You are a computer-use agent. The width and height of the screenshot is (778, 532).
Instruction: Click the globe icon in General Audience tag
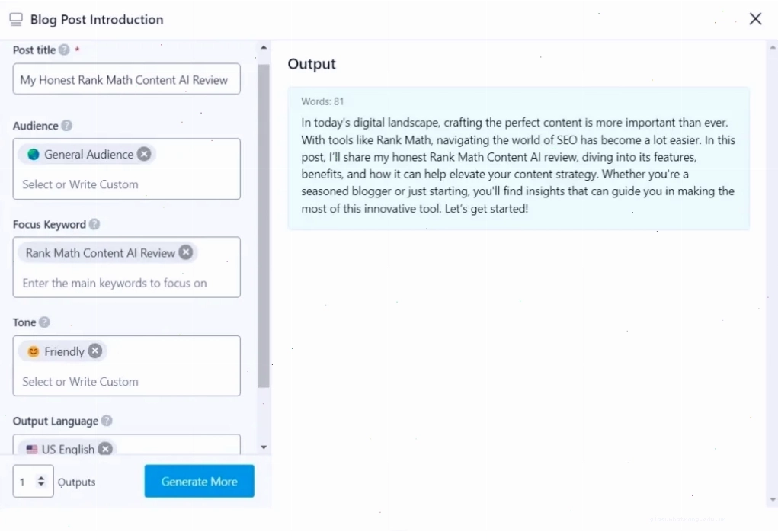[x=34, y=154]
